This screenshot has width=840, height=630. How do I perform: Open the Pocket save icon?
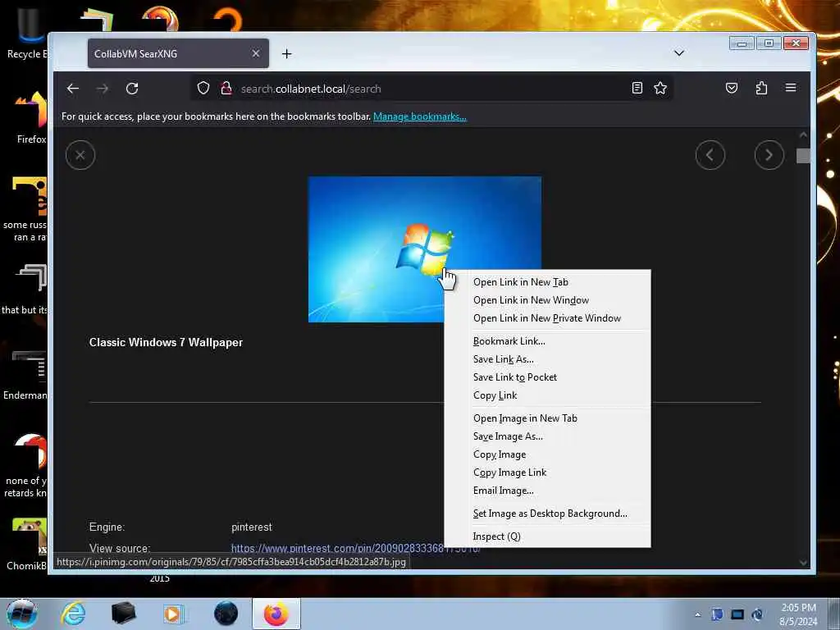coord(731,88)
